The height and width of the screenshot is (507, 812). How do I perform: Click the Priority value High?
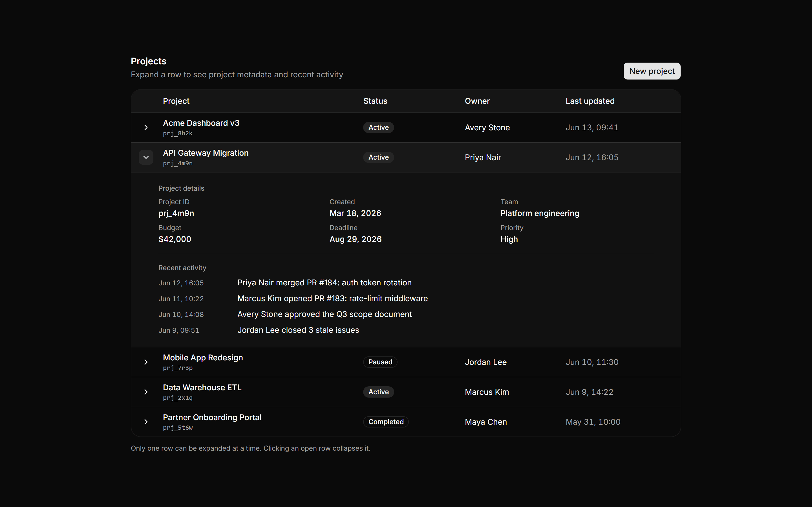[x=509, y=239]
